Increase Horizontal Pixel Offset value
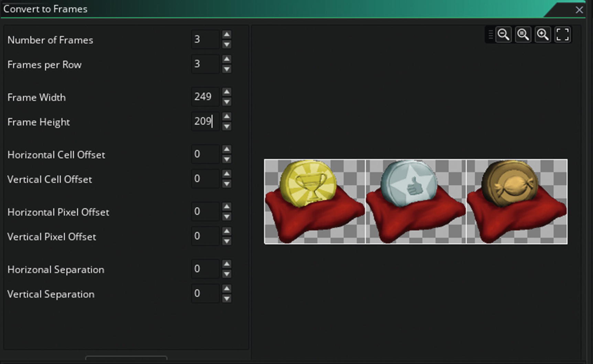 pos(227,207)
